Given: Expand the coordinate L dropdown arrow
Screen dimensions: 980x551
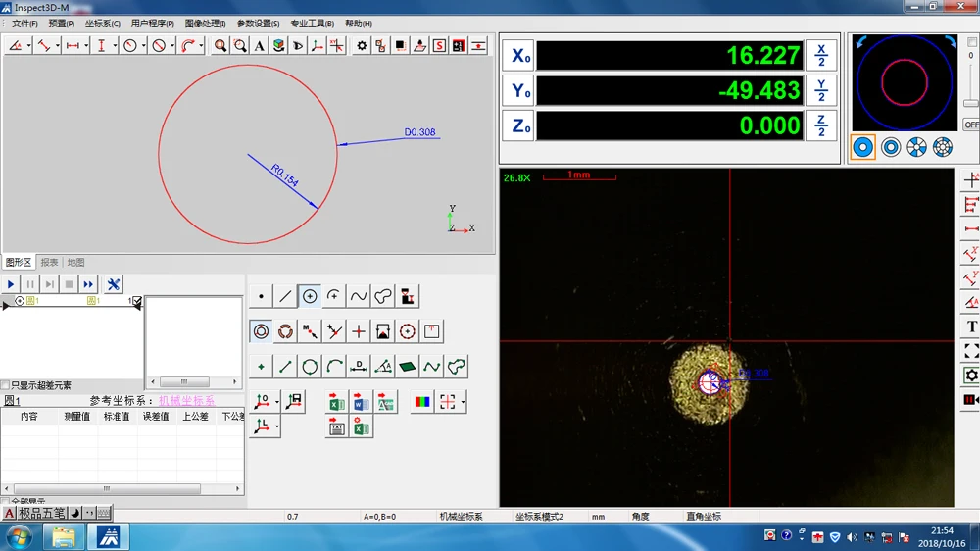Looking at the screenshot, I should tap(277, 427).
